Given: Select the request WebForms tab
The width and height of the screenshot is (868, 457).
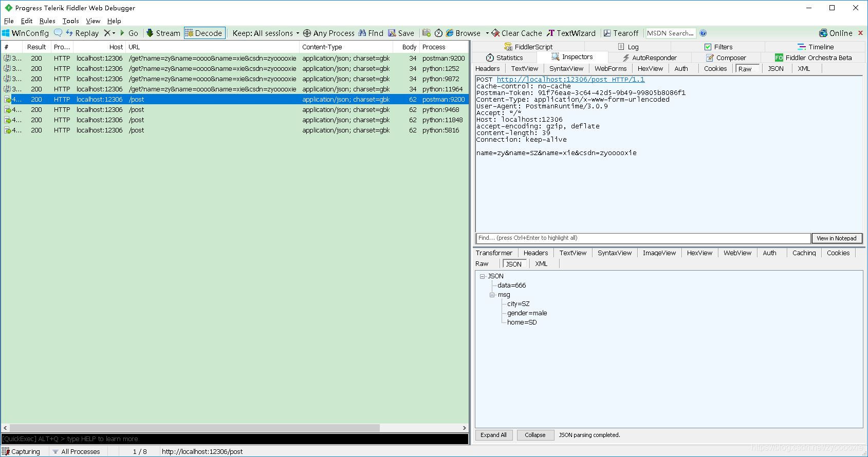Looking at the screenshot, I should tap(611, 68).
